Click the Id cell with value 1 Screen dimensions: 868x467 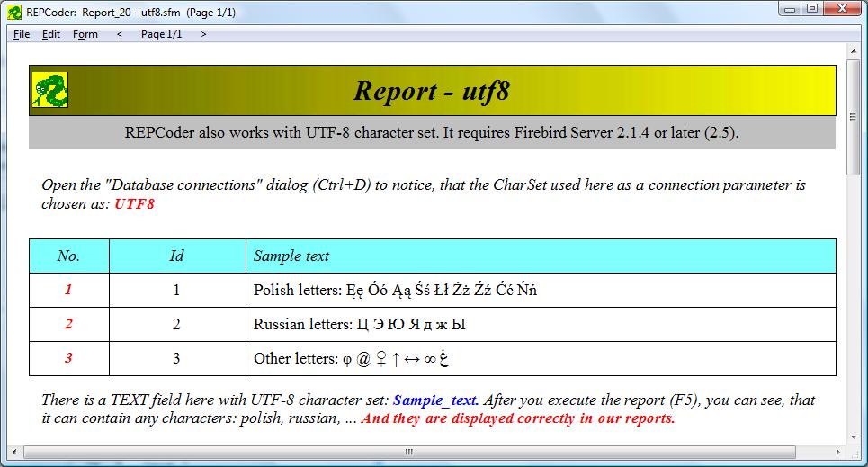177,290
